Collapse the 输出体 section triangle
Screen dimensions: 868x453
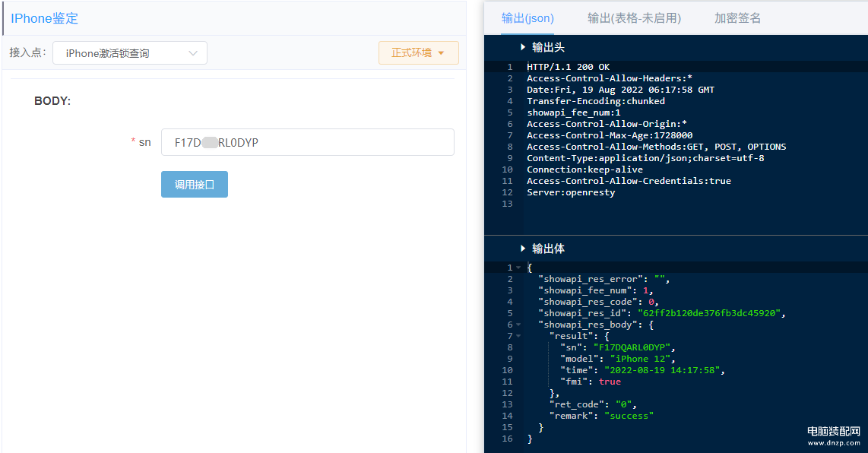[x=523, y=249]
